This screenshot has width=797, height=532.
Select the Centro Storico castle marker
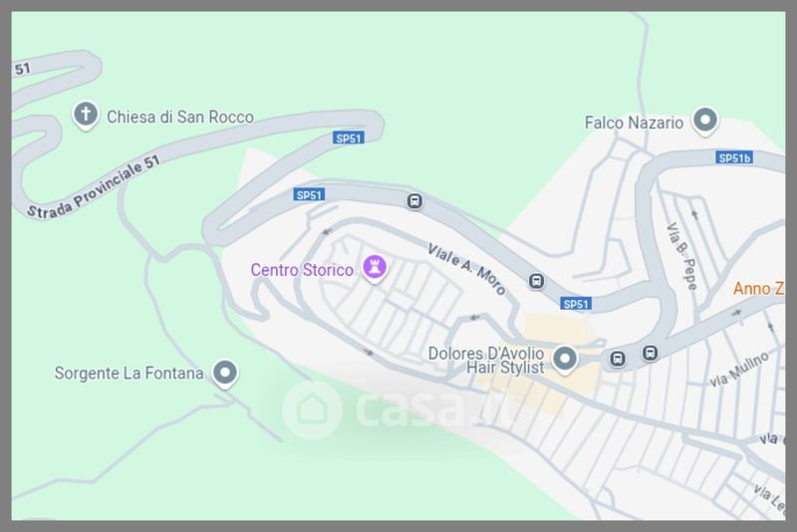375,268
